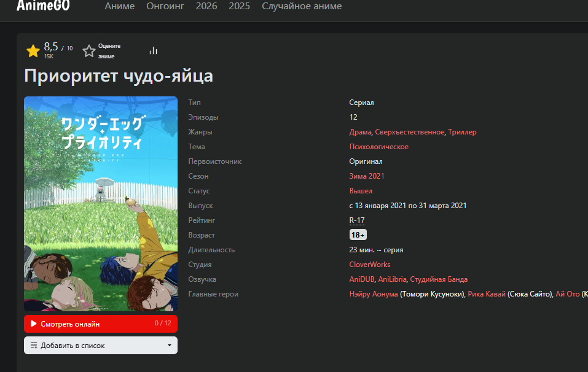Open the CloverWorks studio link
The height and width of the screenshot is (372, 588).
point(370,265)
